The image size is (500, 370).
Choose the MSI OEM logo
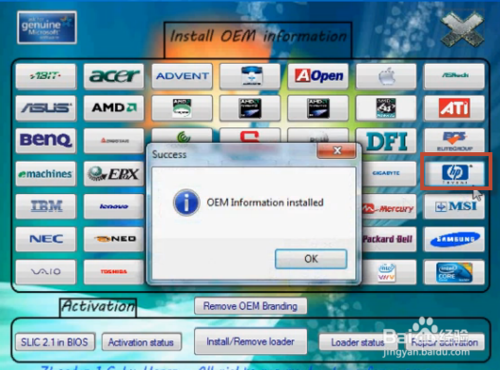(454, 206)
